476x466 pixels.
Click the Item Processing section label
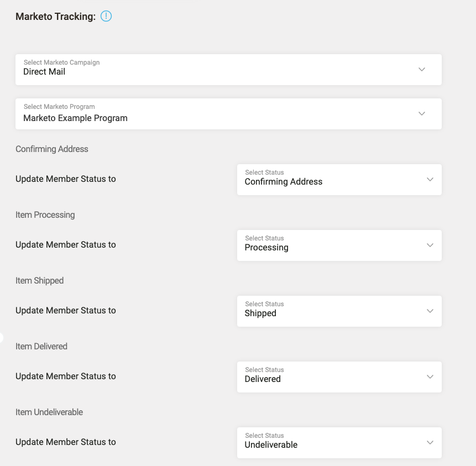tap(45, 215)
